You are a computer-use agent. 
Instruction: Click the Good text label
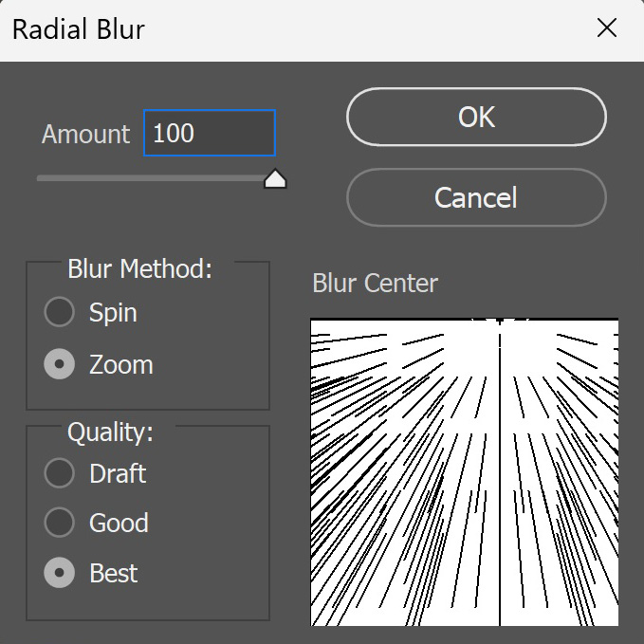point(120,523)
